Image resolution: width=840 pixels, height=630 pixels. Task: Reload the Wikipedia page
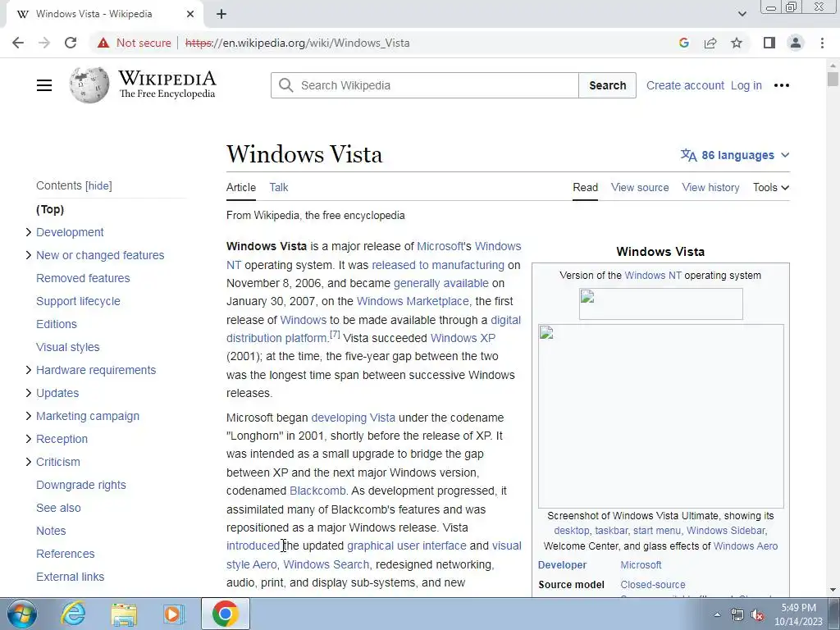[x=71, y=43]
